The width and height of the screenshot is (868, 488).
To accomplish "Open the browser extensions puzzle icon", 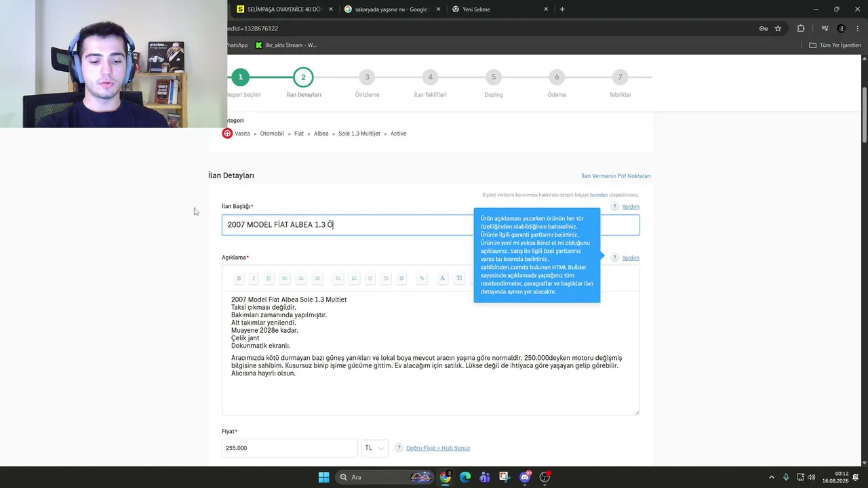I will coord(801,28).
